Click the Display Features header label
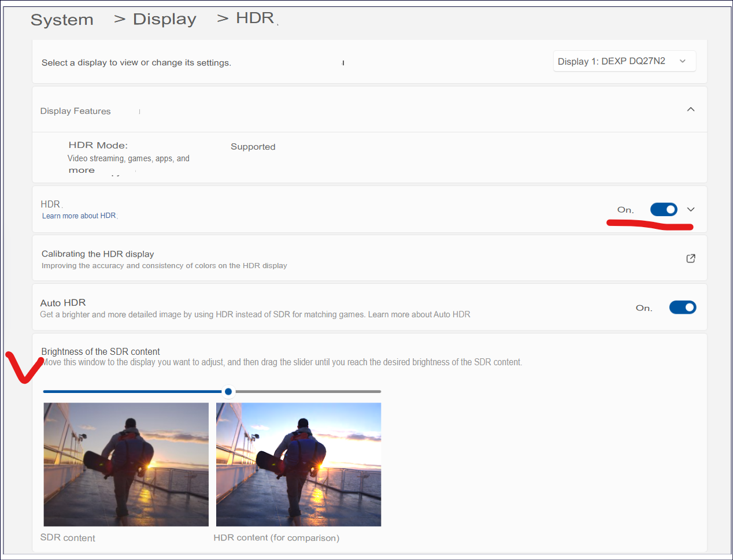Screen dimensions: 733x560 [x=75, y=111]
